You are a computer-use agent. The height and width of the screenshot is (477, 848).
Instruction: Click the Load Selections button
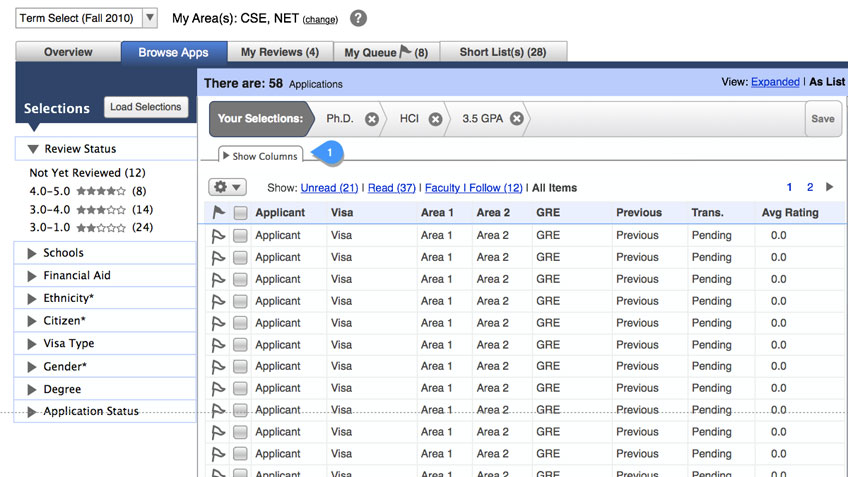(146, 107)
